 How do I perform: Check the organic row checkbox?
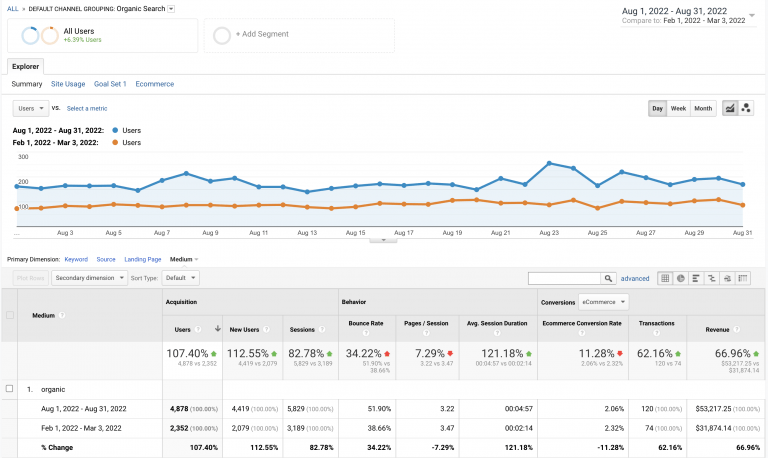pos(10,388)
